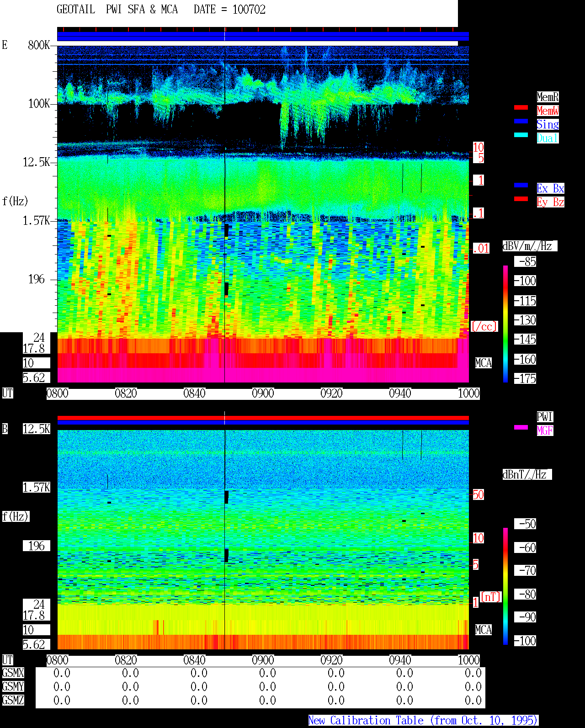Screen dimensions: 585x728
Task: Click the -160 color scale value
Action: point(525,359)
